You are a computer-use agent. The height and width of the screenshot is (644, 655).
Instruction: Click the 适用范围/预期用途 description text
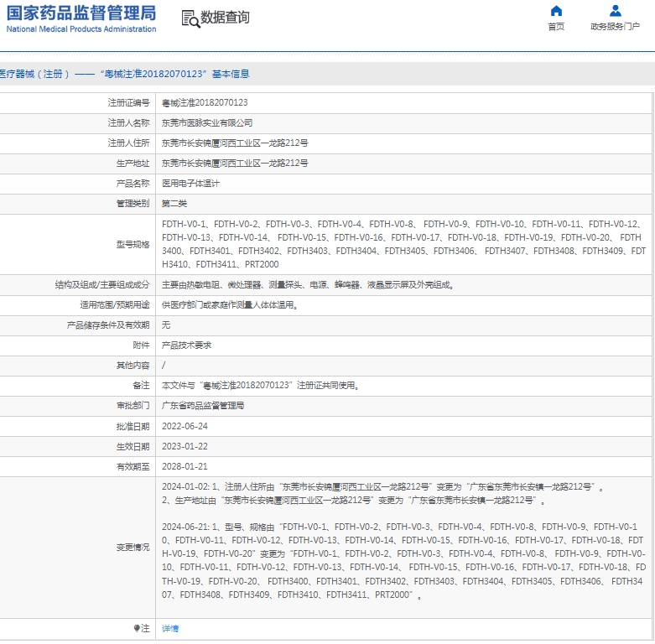(x=230, y=305)
